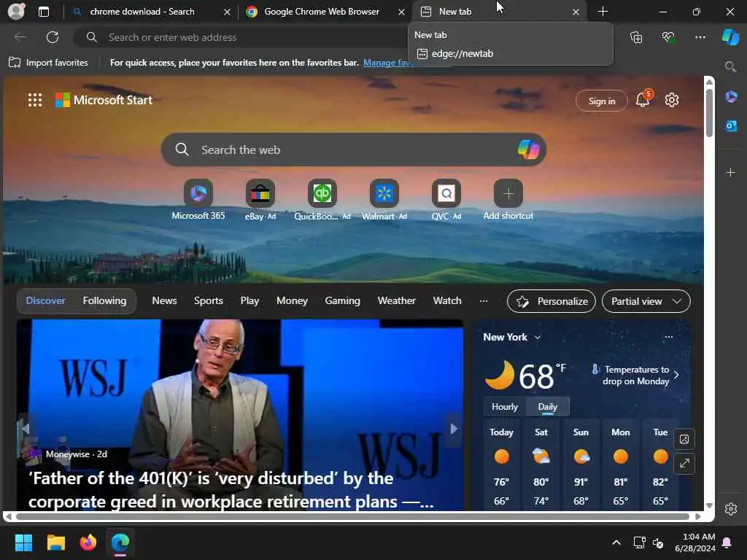Viewport: 747px width, 560px height.
Task: Go to the previous news story arrow
Action: coord(26,429)
